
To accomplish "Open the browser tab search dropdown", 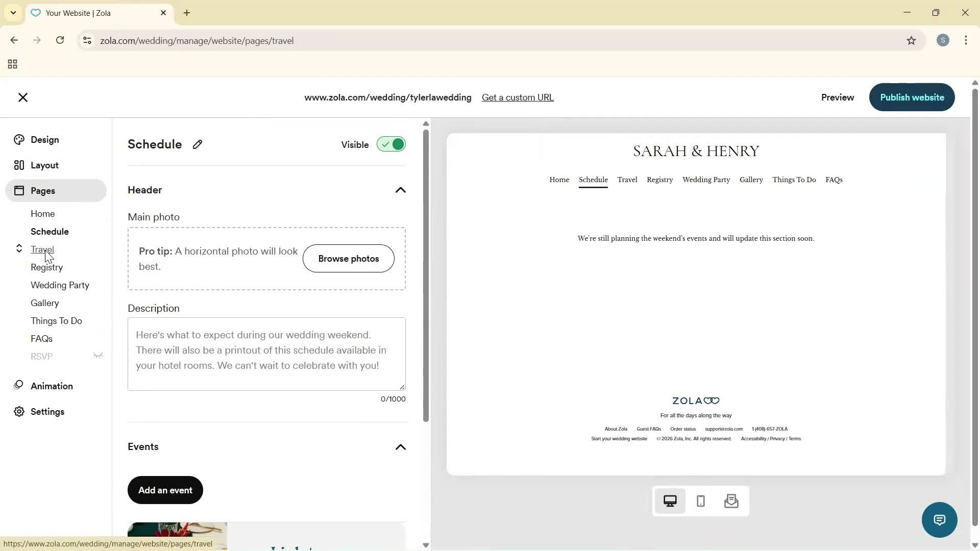I will point(13,13).
